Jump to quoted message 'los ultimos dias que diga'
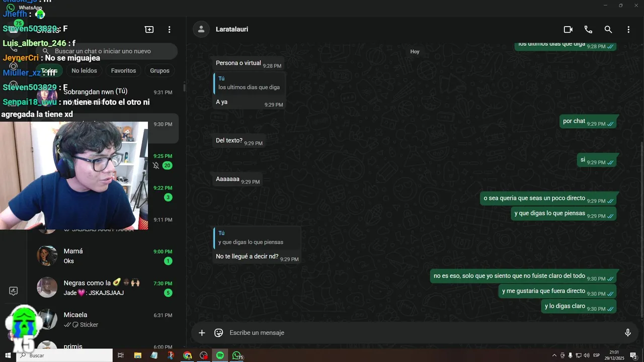Screen dimensions: 644x362 (x=249, y=83)
